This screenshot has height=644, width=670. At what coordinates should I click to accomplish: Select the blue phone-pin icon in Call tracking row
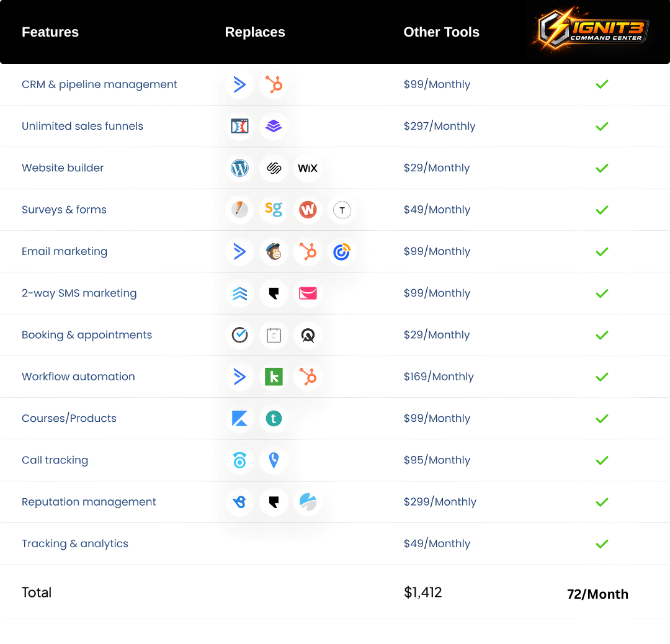click(x=274, y=460)
